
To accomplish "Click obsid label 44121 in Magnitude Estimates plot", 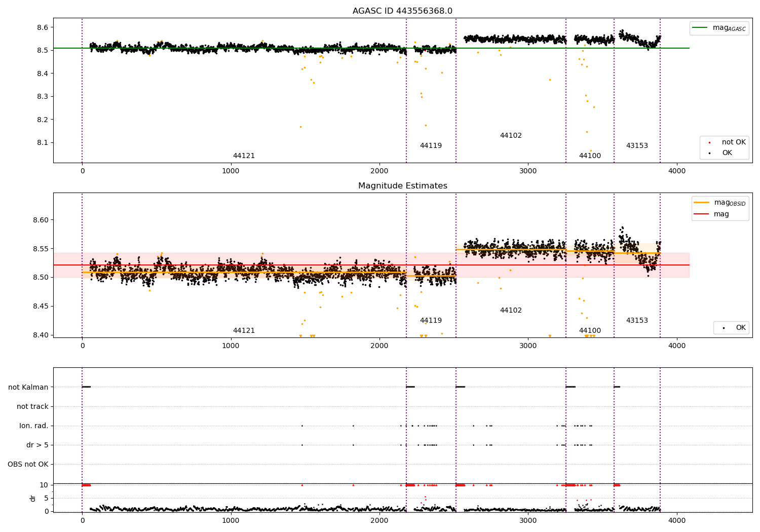I will (244, 330).
